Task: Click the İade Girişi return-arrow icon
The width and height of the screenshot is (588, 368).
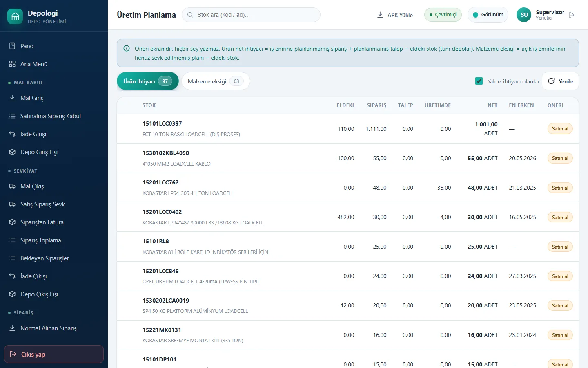Action: (12, 134)
